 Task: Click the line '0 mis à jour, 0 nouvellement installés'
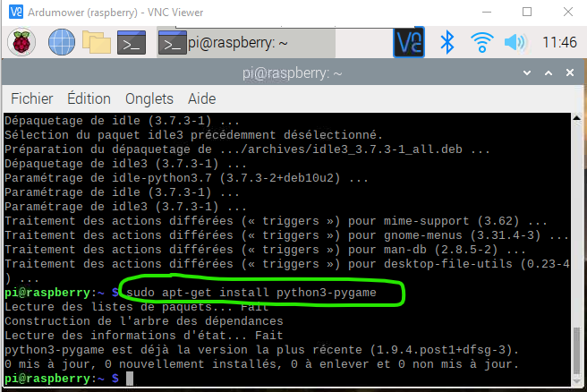coord(261,364)
